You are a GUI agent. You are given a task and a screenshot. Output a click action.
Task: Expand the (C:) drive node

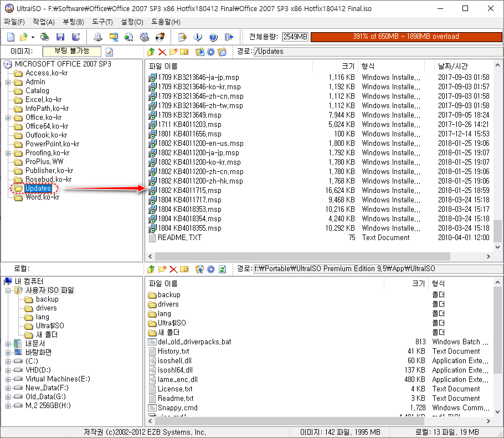pyautogui.click(x=8, y=361)
